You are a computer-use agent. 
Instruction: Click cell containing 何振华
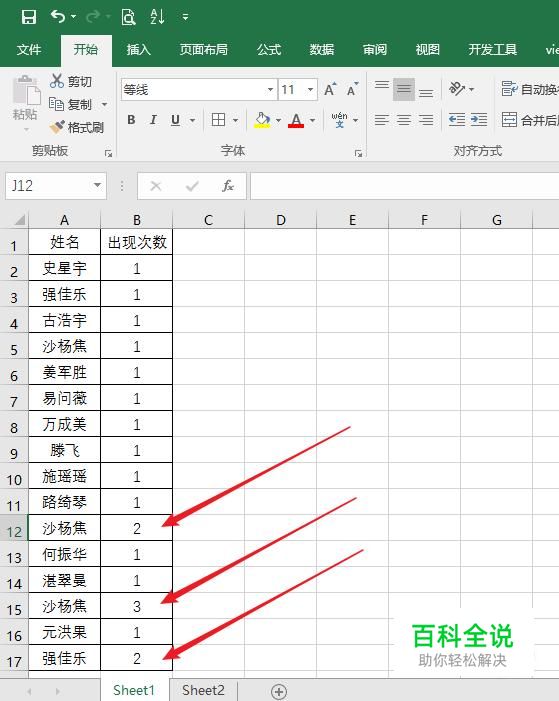pos(64,554)
